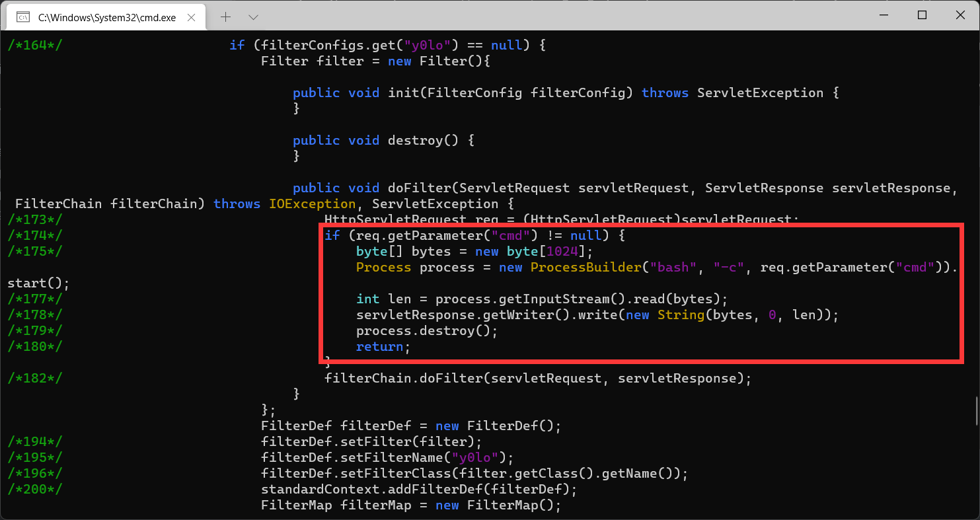Click "servletResponse.getWriter().write" line

coord(597,315)
